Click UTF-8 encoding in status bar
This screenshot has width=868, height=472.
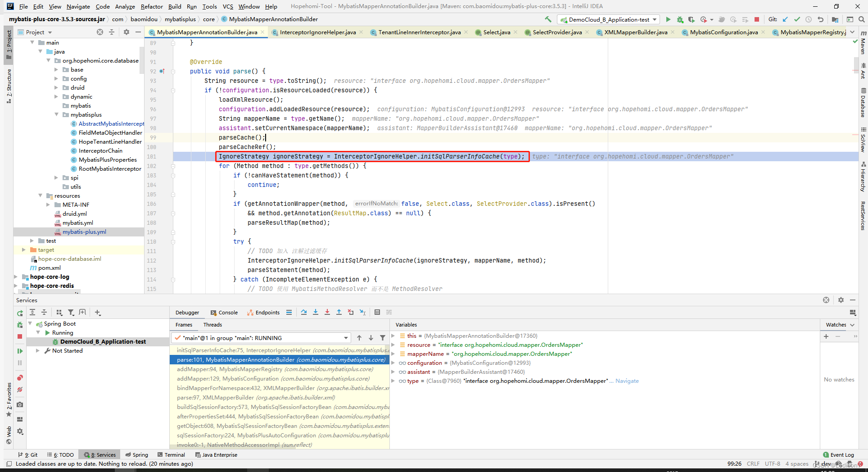tap(773, 463)
